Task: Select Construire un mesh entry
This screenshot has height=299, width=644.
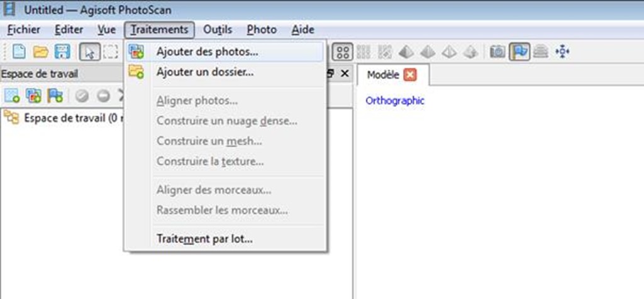Action: tap(225, 141)
